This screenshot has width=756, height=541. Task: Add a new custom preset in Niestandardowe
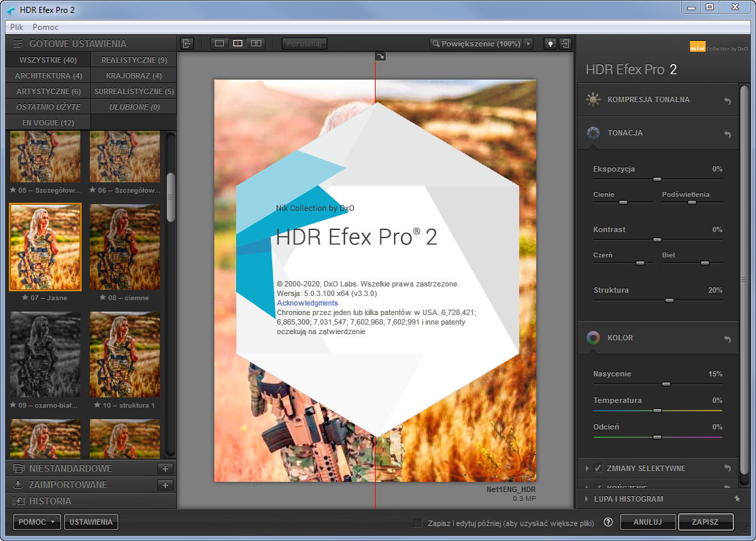165,468
